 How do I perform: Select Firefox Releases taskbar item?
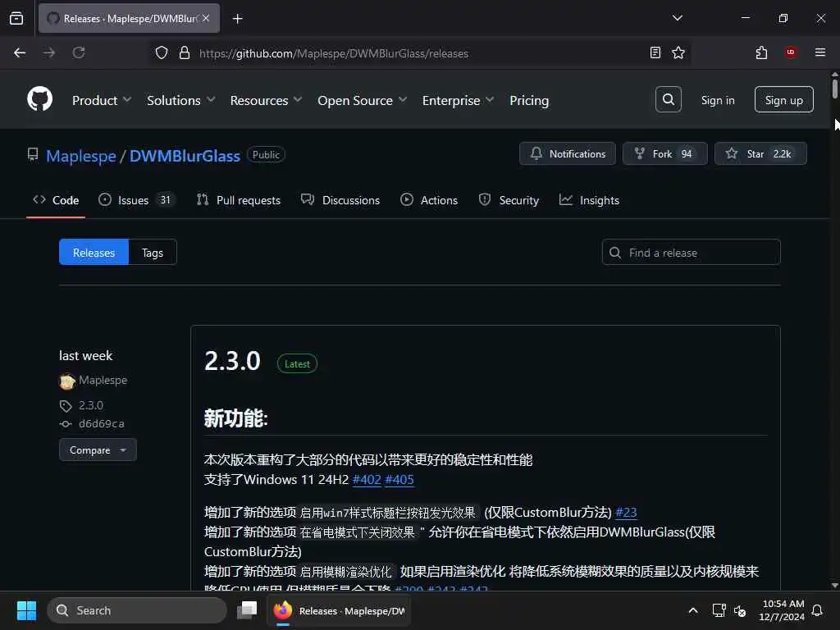[x=339, y=610]
